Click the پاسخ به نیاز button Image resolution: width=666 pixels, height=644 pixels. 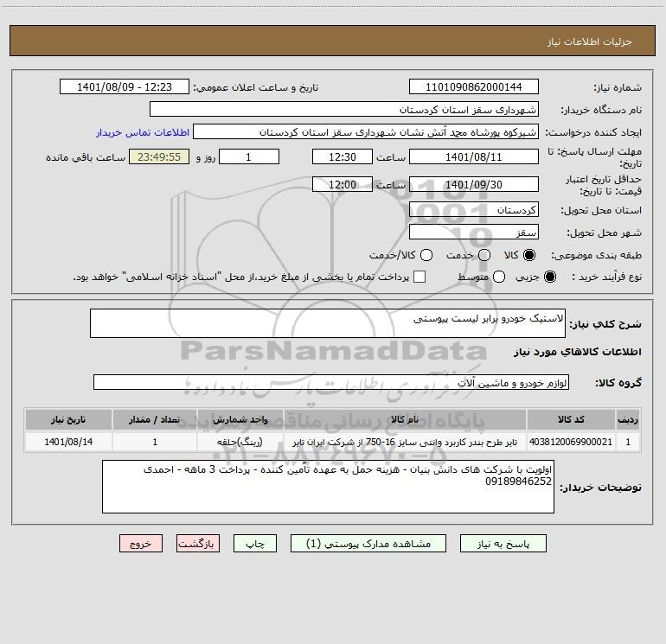pyautogui.click(x=503, y=544)
